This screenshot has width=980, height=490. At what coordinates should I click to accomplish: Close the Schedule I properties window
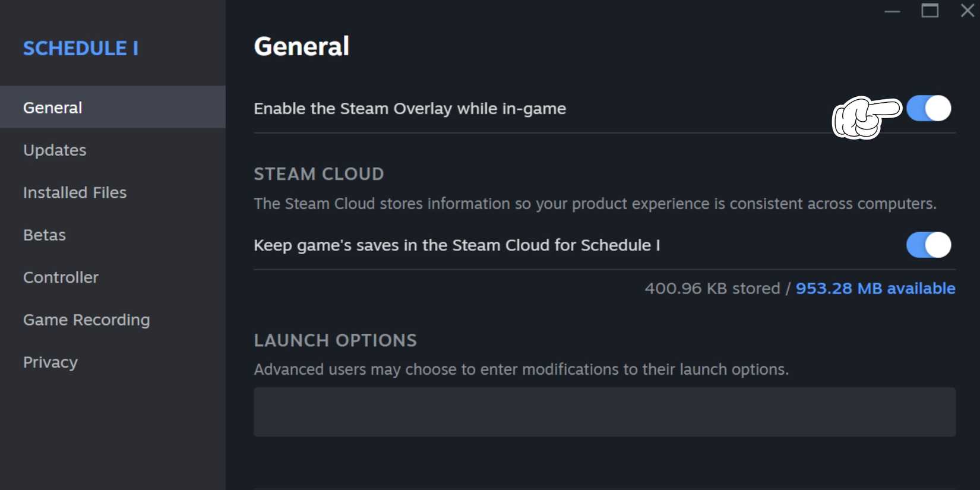pos(967,10)
